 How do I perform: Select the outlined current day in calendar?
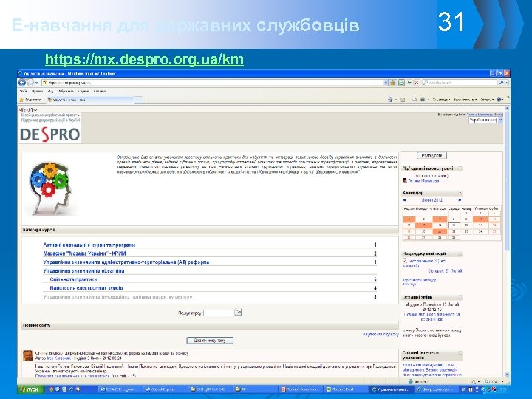454,225
